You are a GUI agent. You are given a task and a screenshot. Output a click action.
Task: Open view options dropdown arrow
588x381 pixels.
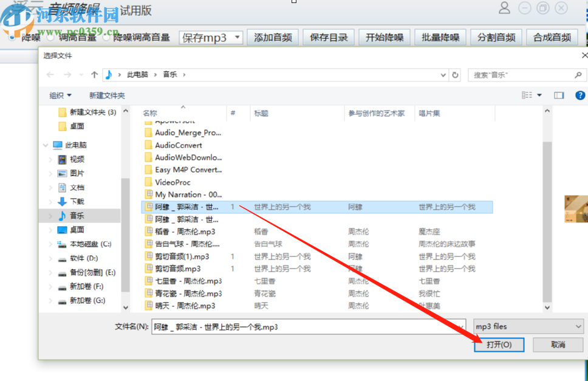(539, 95)
